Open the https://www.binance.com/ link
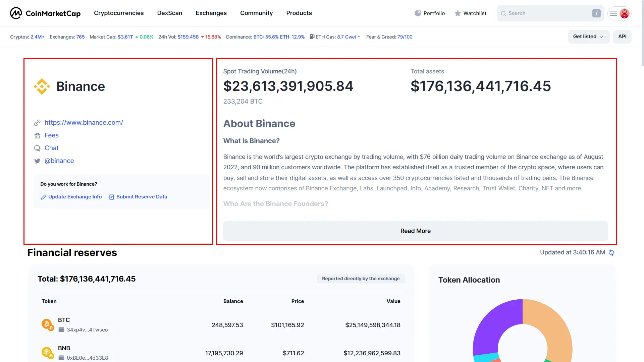Viewport: 644px width, 362px height. [84, 123]
